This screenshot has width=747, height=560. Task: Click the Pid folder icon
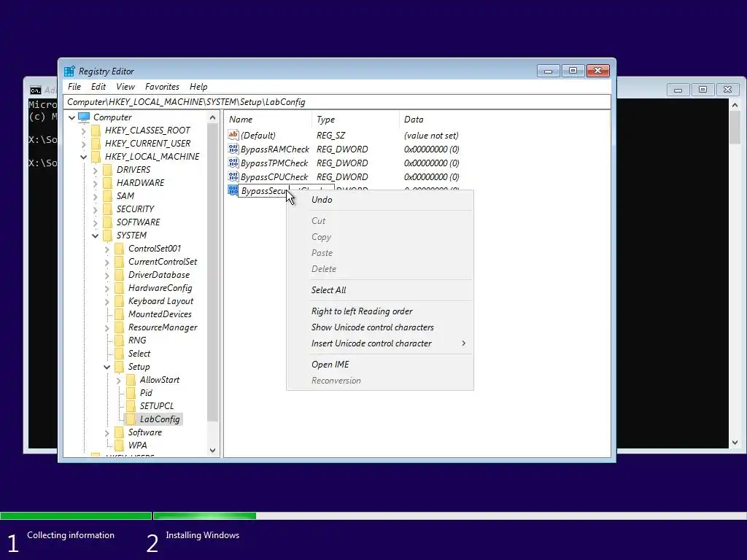pos(131,393)
